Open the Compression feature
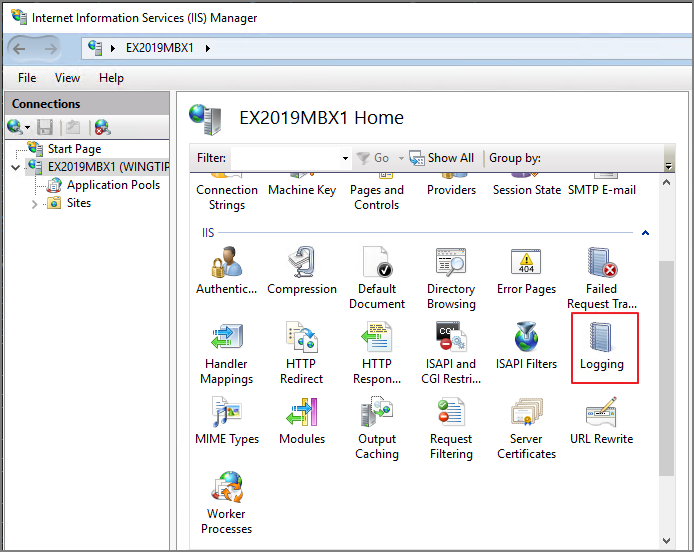The image size is (694, 552). tap(302, 270)
